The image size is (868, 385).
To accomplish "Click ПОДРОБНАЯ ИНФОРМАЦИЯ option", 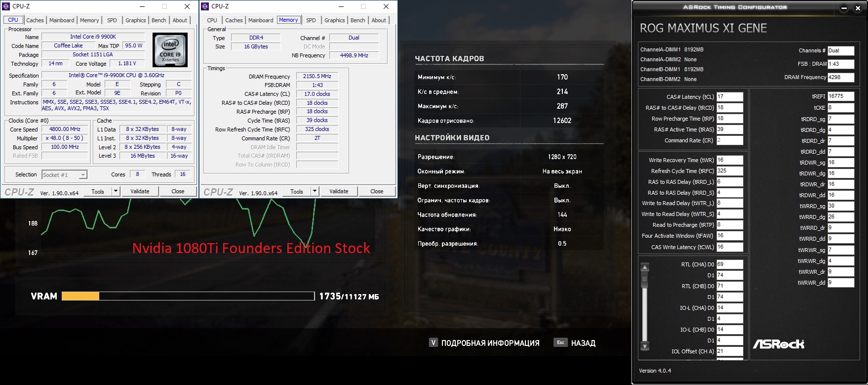I will [x=490, y=343].
